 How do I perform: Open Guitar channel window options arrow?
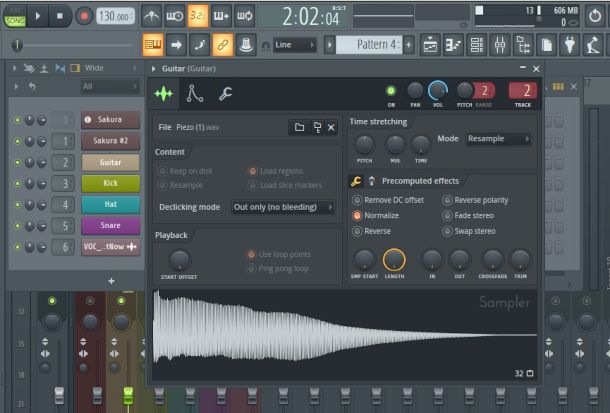[x=153, y=69]
